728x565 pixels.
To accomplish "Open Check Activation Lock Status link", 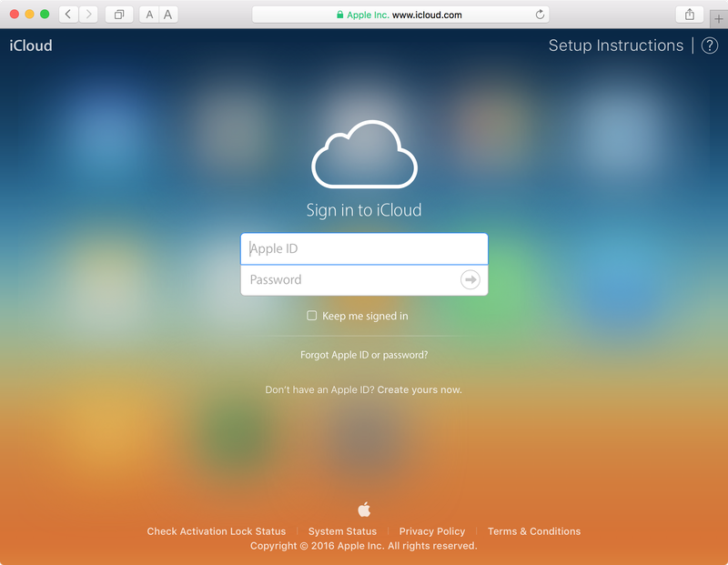I will tap(217, 531).
